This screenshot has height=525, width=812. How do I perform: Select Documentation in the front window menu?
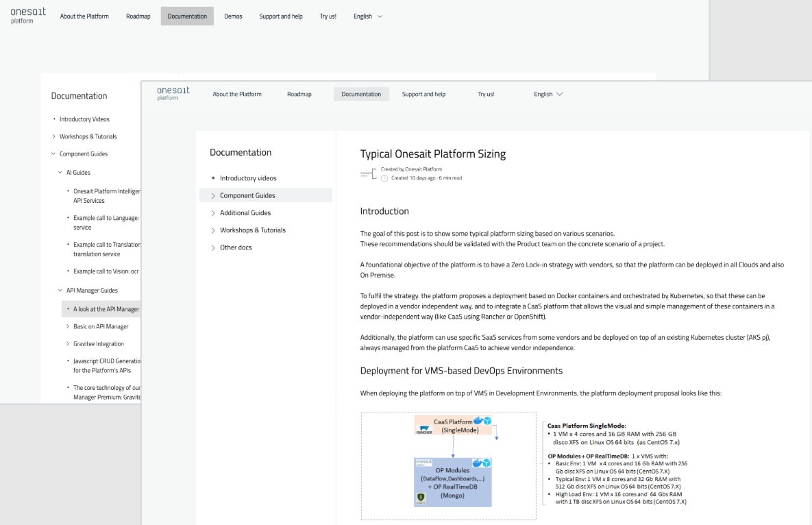point(362,94)
